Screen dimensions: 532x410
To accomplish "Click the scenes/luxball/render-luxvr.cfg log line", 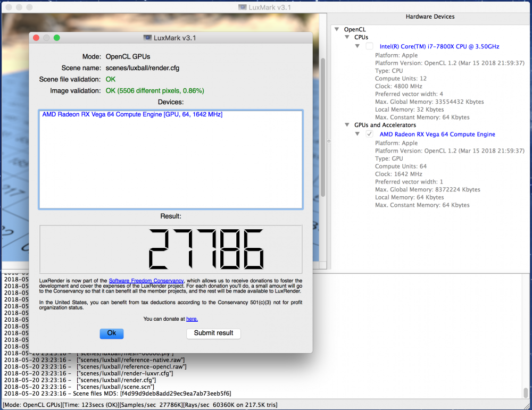I will [x=88, y=373].
